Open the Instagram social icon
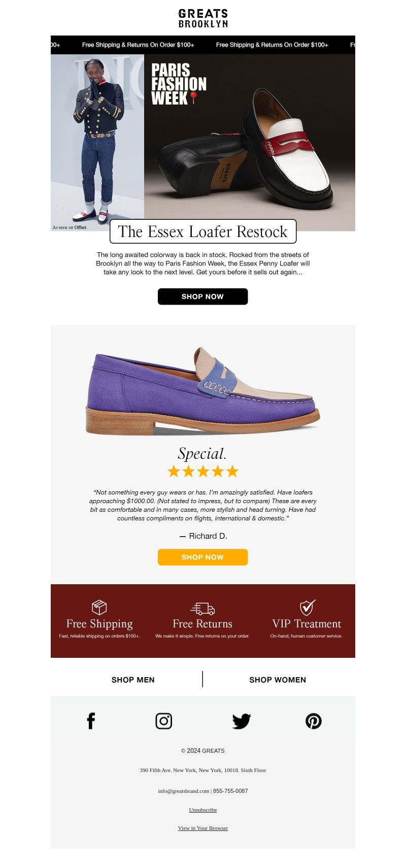Image resolution: width=406 pixels, height=868 pixels. pos(163,721)
